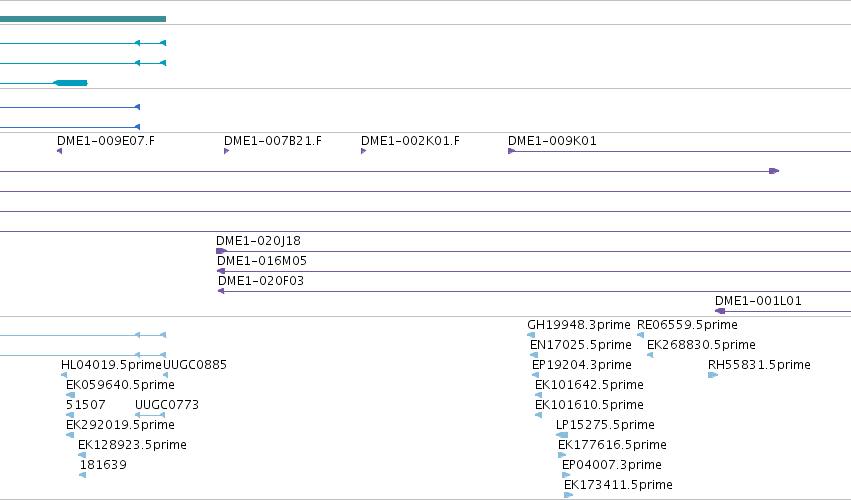Select the DME1-016M05 arrowhead
The width and height of the screenshot is (851, 500).
coord(221,271)
